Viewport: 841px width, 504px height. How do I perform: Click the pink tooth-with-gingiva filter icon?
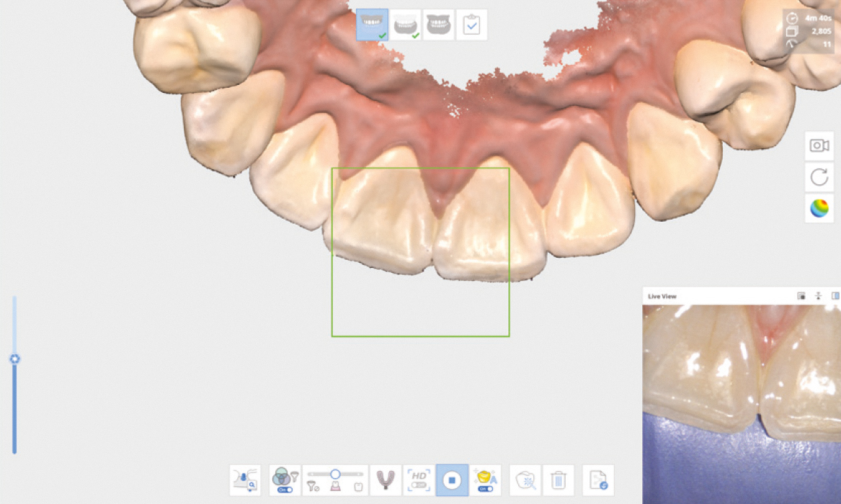(x=335, y=486)
